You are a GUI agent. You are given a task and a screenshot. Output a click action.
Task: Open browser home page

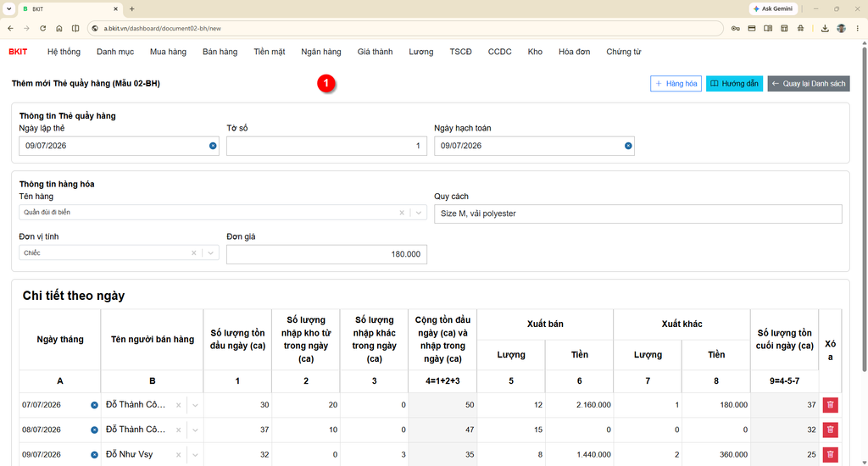click(58, 28)
